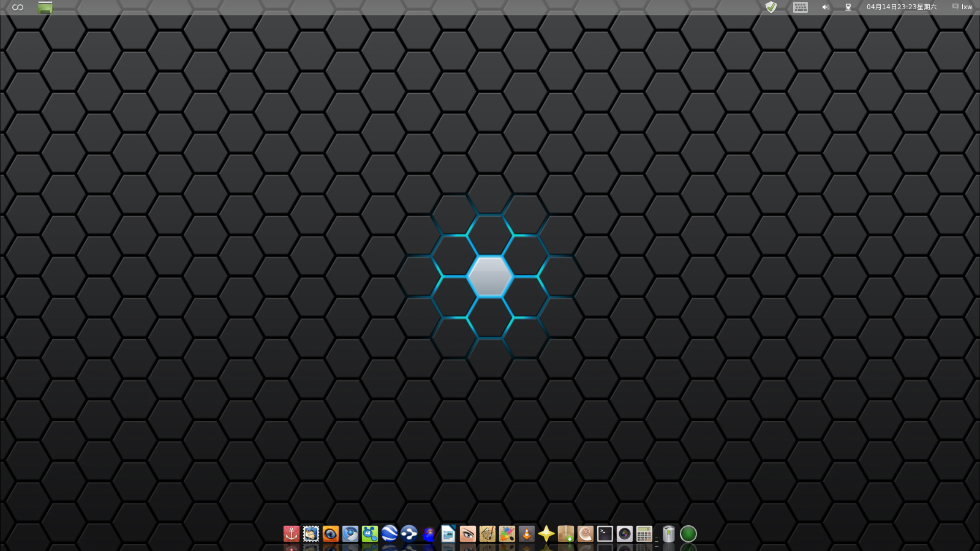Open the wired network indicator
Viewport: 980px width, 551px height.
(x=848, y=7)
